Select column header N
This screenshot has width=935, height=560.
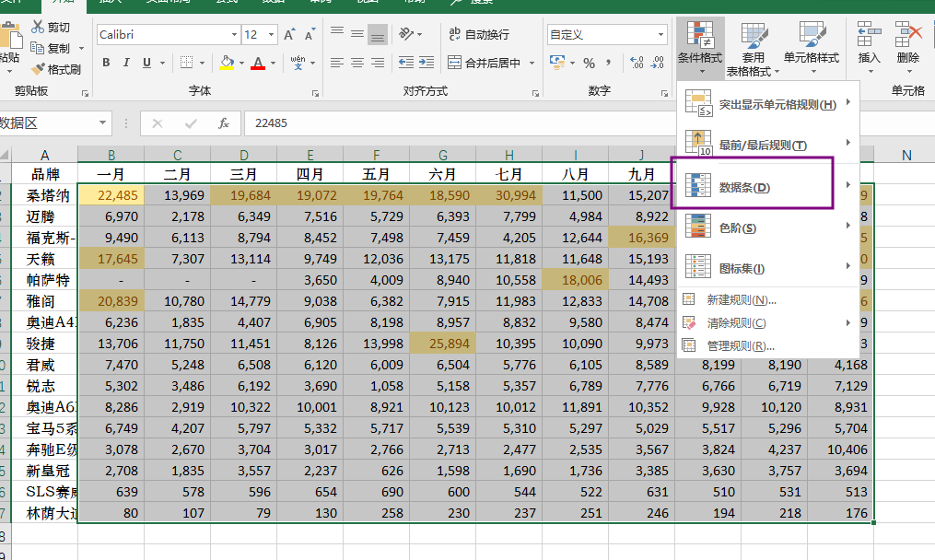tap(906, 155)
